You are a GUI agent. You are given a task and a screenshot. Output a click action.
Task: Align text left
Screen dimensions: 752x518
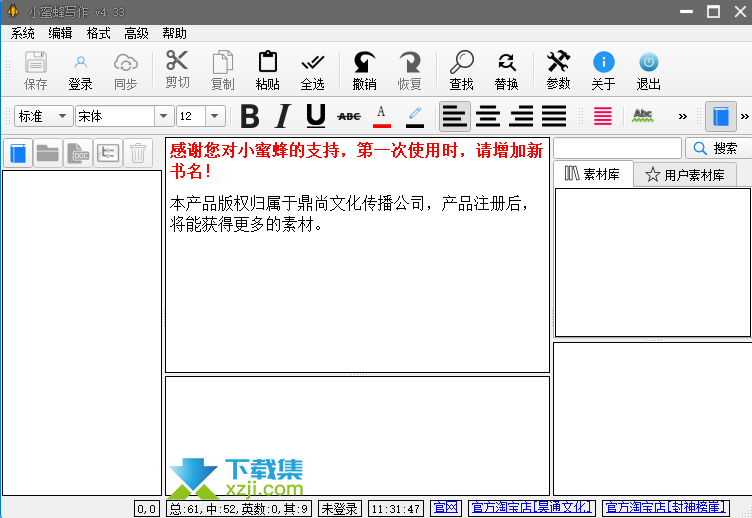point(455,116)
